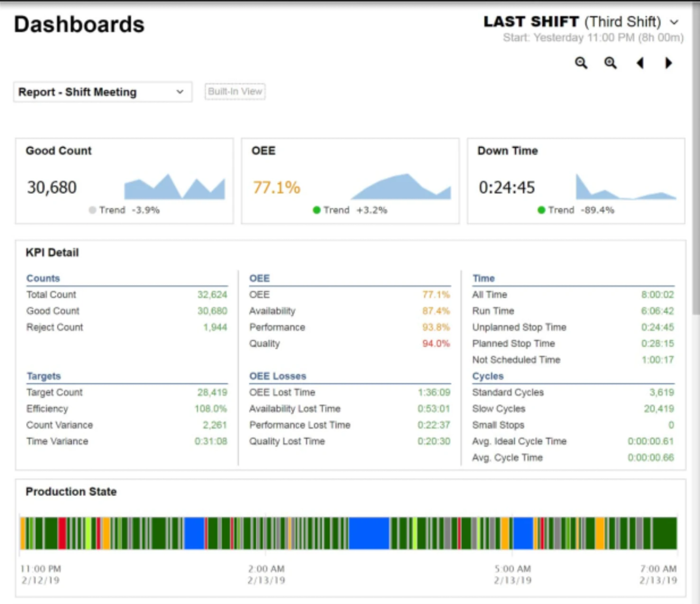Open the Report - Shift Meeting dropdown
This screenshot has width=700, height=604.
coord(102,92)
